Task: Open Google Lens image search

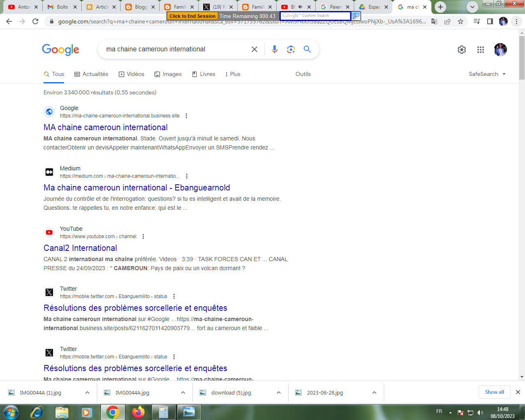Action: pos(291,49)
